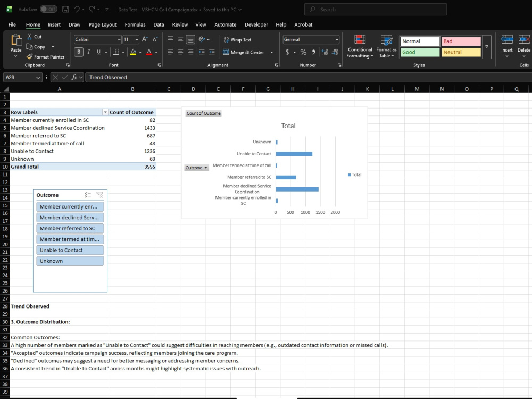The height and width of the screenshot is (399, 532).
Task: Apply Comma Style number format
Action: [313, 52]
